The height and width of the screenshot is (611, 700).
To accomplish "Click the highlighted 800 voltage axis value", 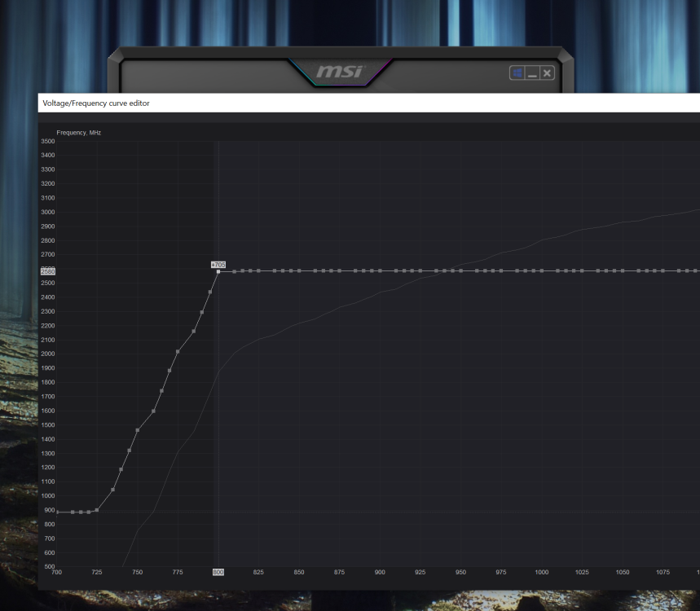I will click(218, 572).
